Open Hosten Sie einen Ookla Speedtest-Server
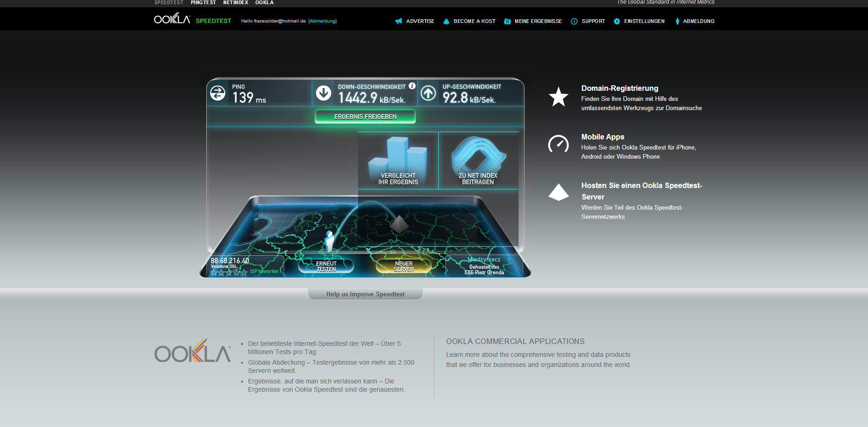 coord(641,191)
